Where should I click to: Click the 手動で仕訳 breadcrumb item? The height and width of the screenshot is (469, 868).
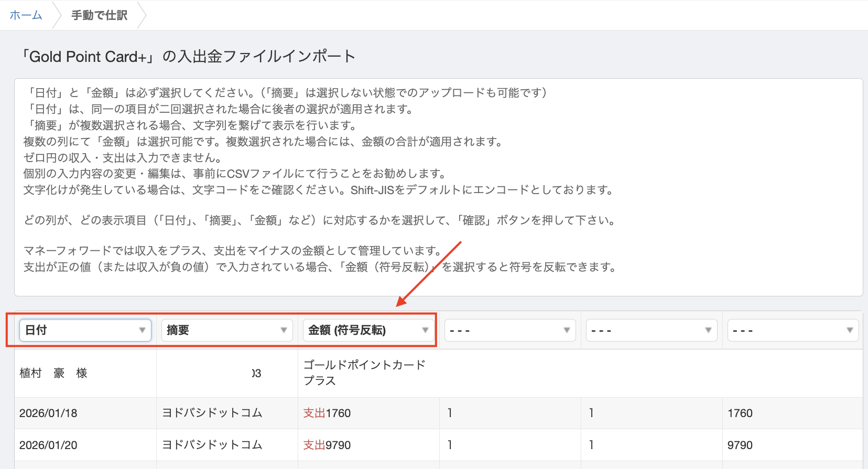99,15
